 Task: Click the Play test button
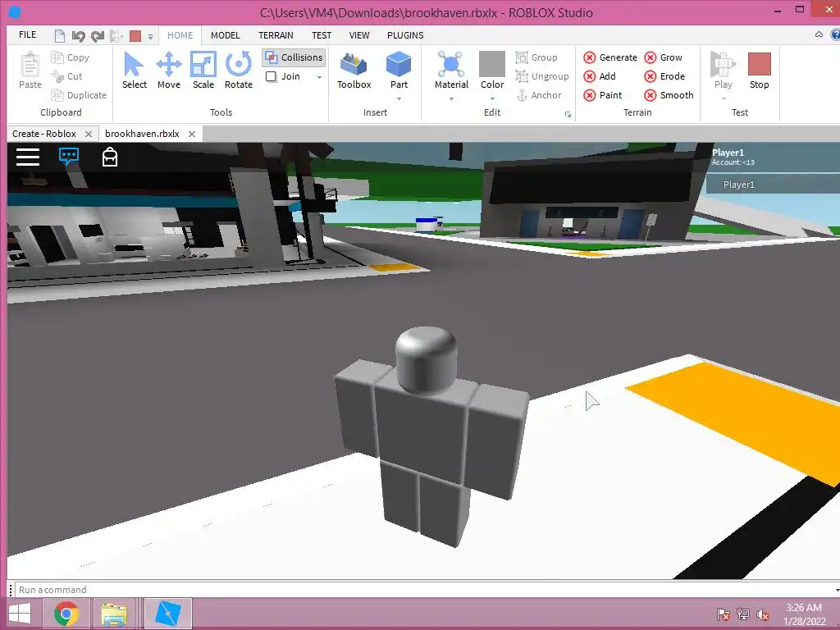click(x=724, y=70)
